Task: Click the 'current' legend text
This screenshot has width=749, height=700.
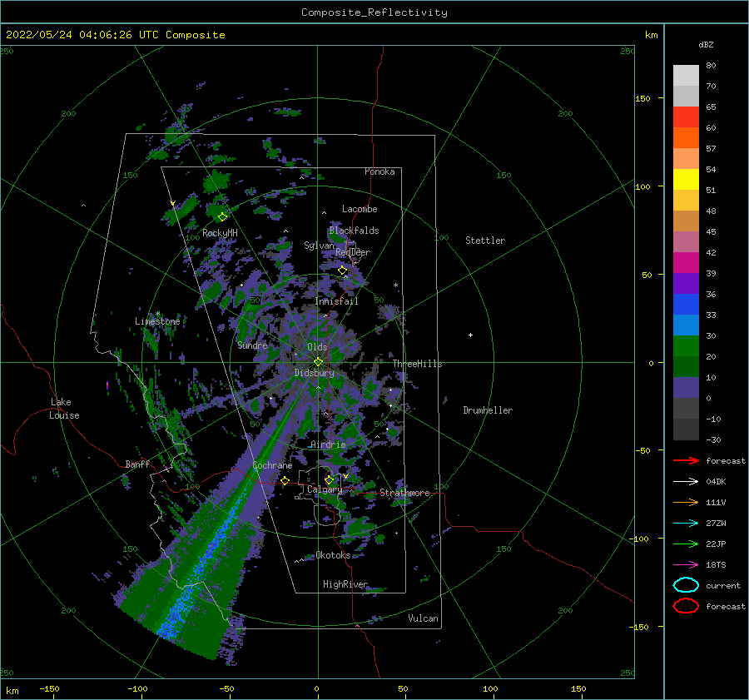Action: [723, 586]
